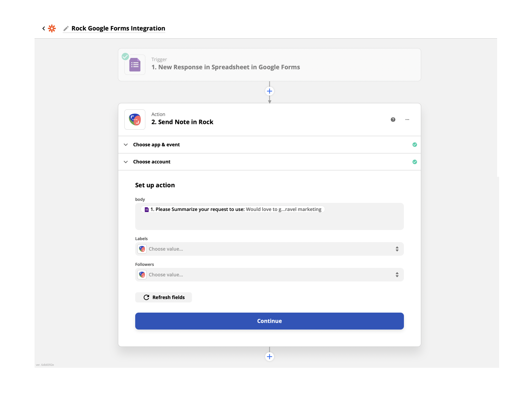Click the Choose app & event status checkmark

[x=415, y=145]
